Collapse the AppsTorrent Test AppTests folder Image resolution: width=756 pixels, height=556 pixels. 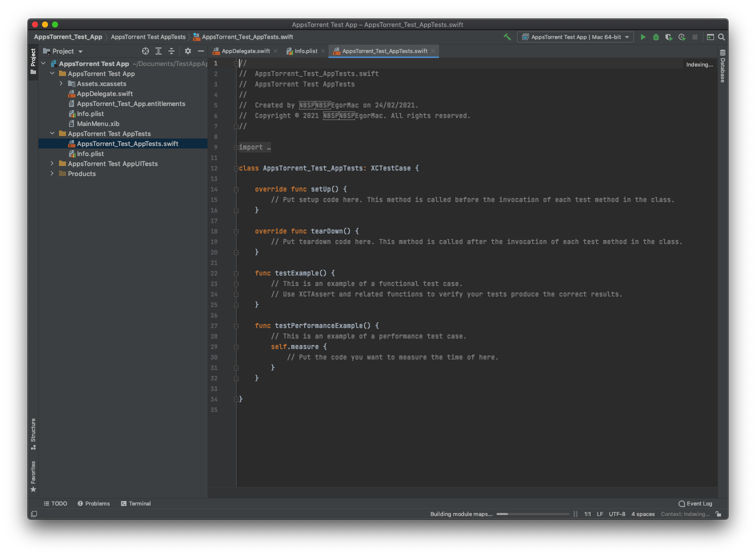(x=52, y=133)
